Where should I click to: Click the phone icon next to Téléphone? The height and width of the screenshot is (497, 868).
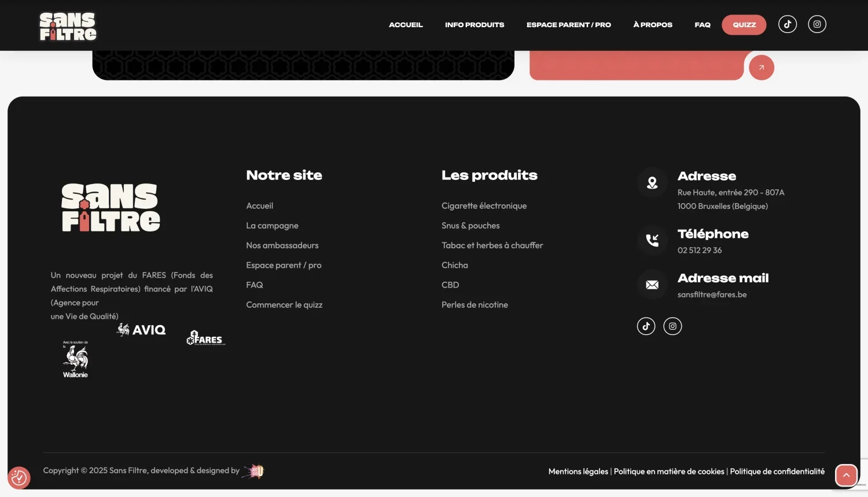(652, 241)
